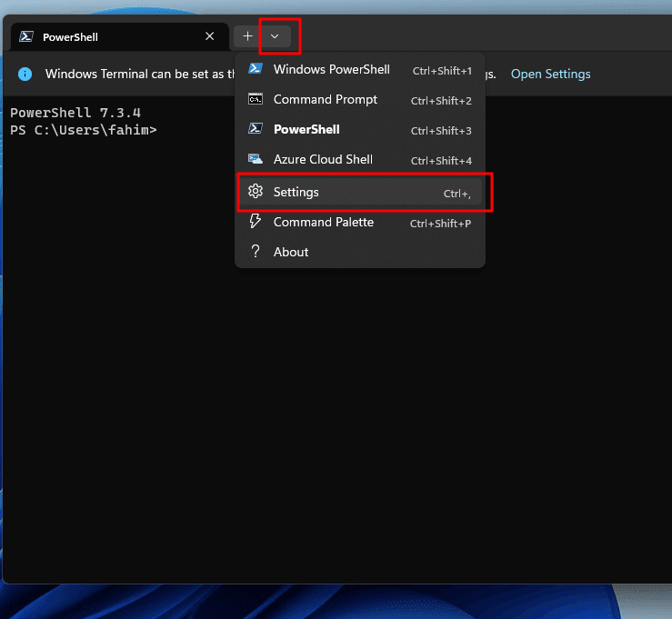This screenshot has height=619, width=672.
Task: Open Settings from the dropdown menu
Action: pos(360,193)
